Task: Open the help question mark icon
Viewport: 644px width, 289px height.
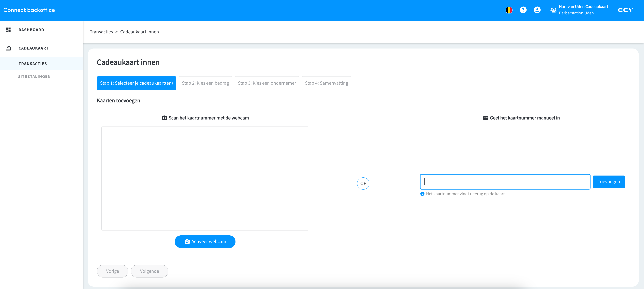Action: 523,10
